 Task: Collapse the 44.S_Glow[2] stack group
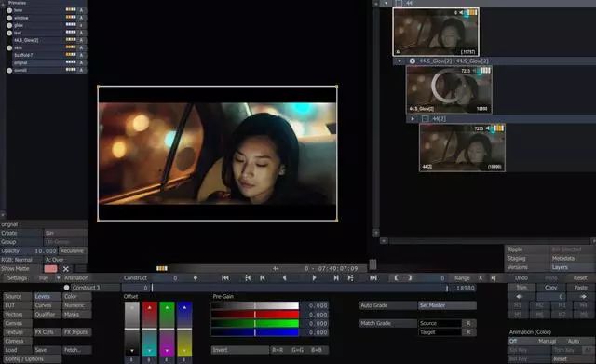pyautogui.click(x=400, y=61)
